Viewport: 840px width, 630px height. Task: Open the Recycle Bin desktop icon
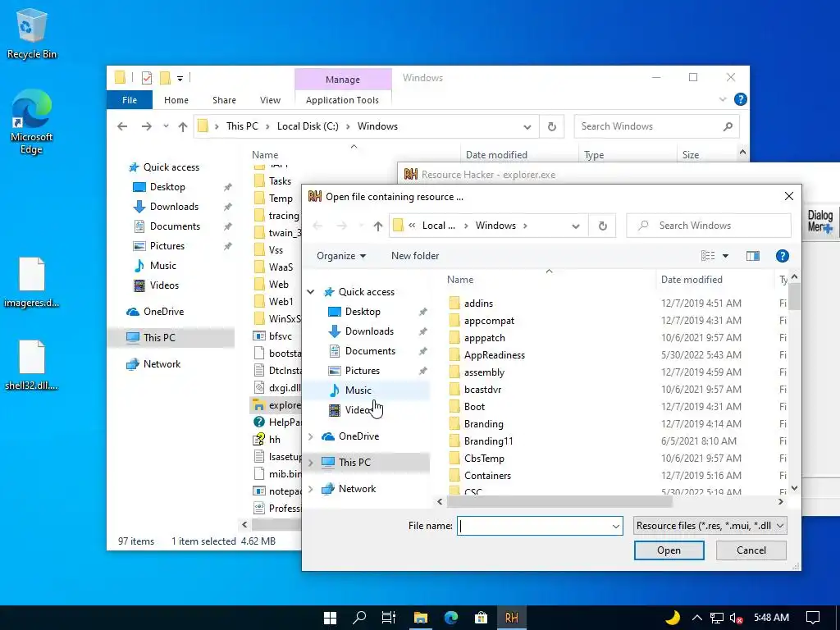(x=31, y=33)
